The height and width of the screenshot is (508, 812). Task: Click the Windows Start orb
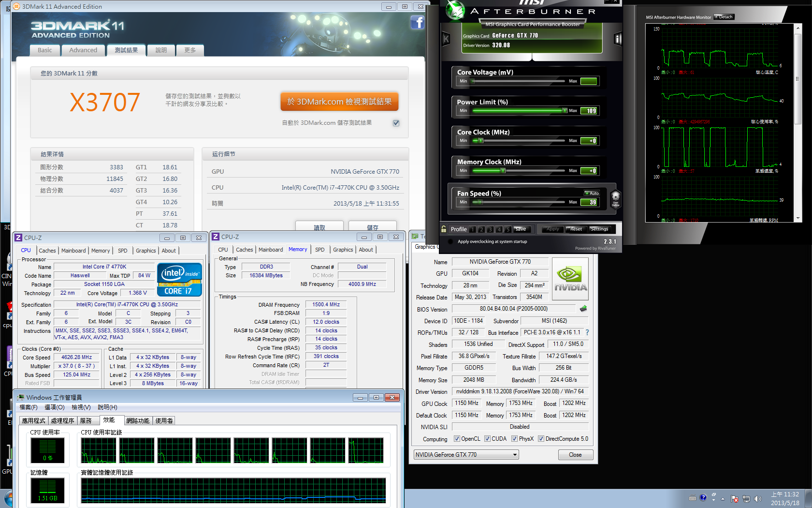pos(8,499)
